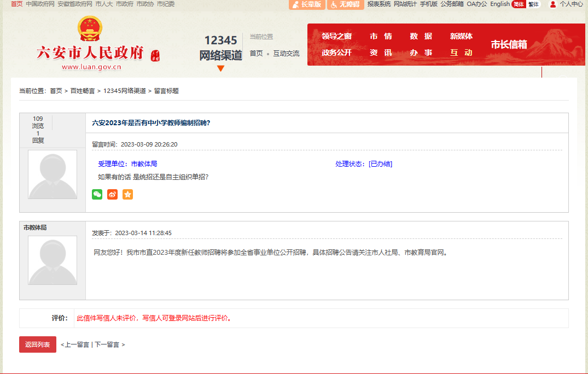
Task: Open the 市长信箱 mailbox
Action: coord(509,45)
